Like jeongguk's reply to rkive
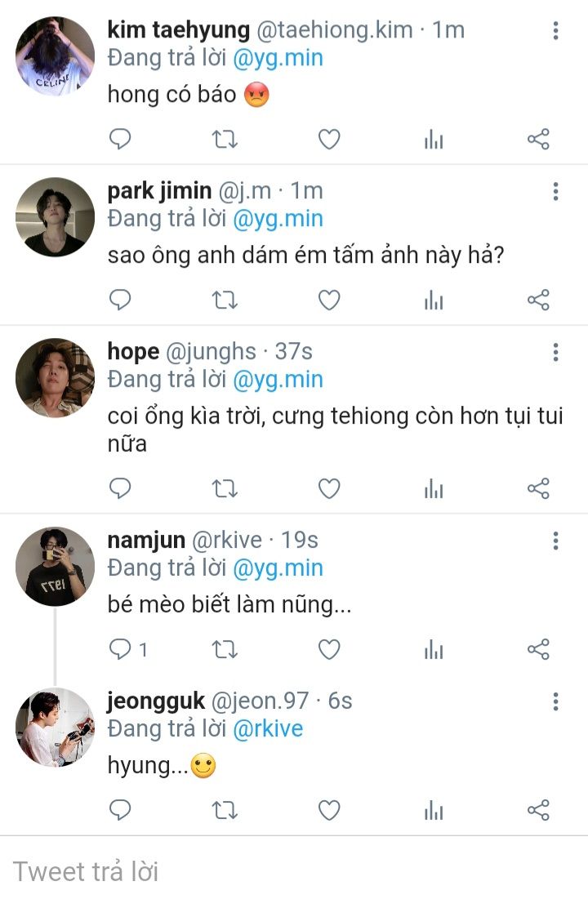Image resolution: width=588 pixels, height=908 pixels. (x=329, y=810)
